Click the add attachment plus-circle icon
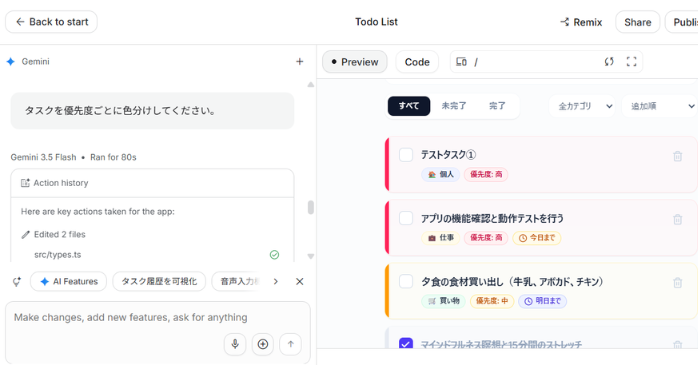This screenshot has height=365, width=698. (x=263, y=344)
